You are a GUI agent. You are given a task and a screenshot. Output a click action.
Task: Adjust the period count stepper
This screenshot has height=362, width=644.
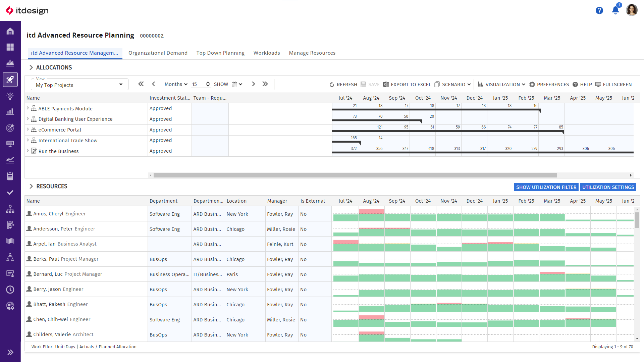pyautogui.click(x=208, y=84)
